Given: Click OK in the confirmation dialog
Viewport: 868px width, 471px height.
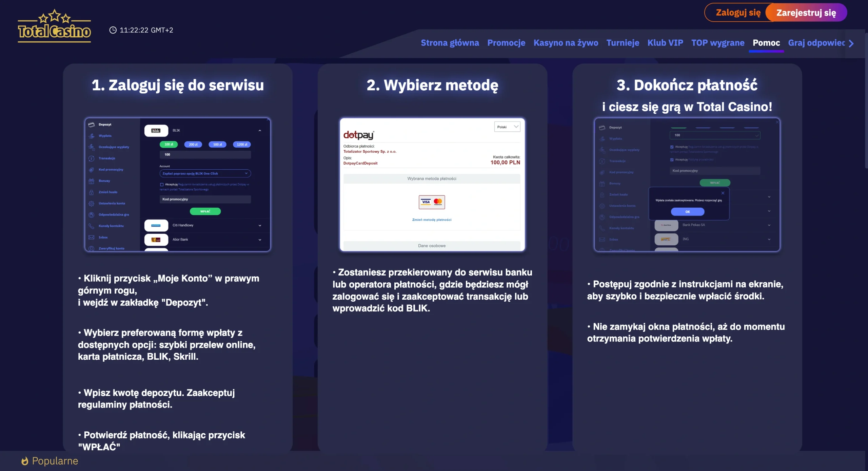Looking at the screenshot, I should 687,212.
